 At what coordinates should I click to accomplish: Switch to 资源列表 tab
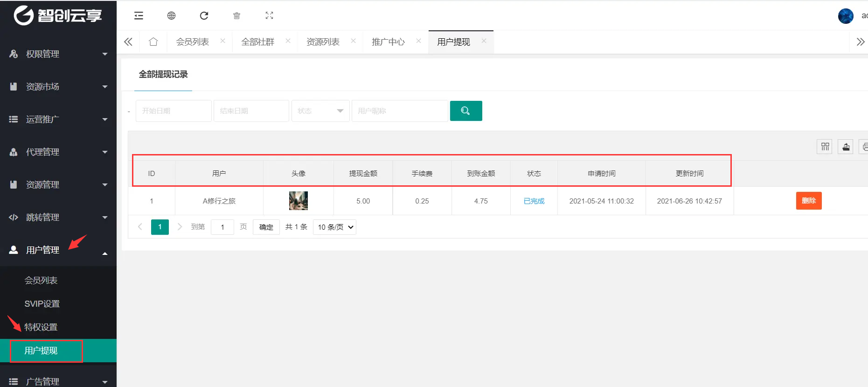pyautogui.click(x=323, y=42)
